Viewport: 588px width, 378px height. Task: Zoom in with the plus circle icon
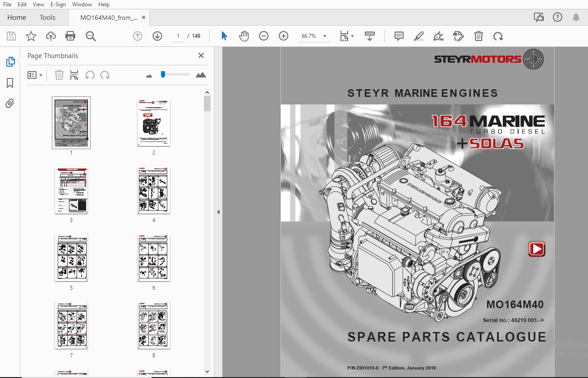(x=284, y=36)
